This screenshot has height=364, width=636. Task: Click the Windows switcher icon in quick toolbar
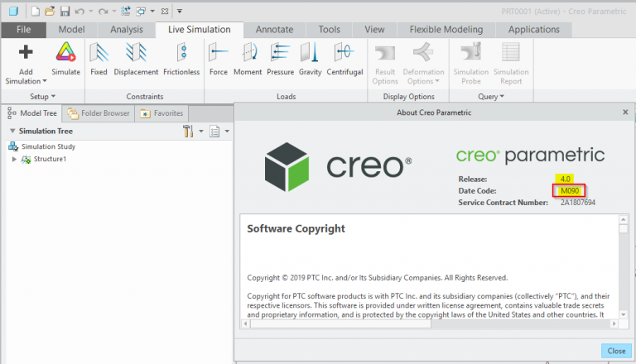pos(141,12)
